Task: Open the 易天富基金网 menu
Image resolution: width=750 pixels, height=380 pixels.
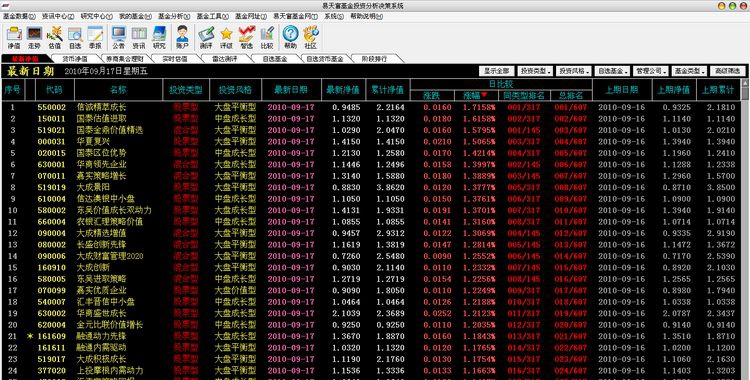Action: click(296, 16)
